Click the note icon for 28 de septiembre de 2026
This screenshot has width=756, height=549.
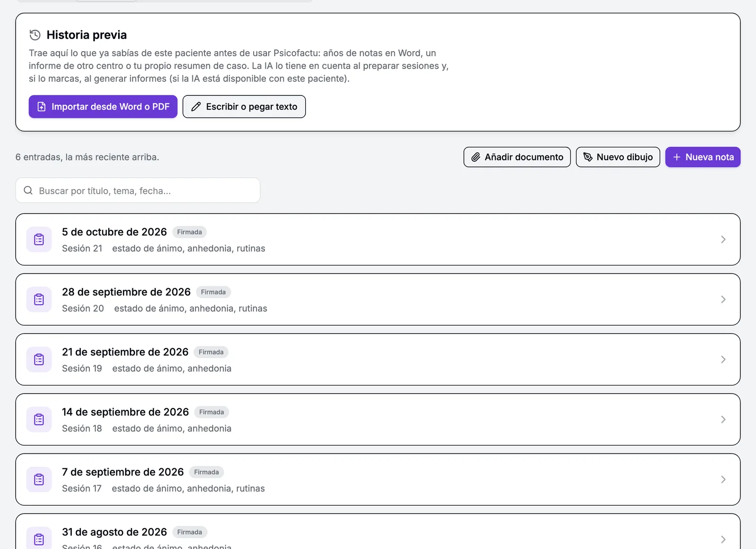(39, 300)
